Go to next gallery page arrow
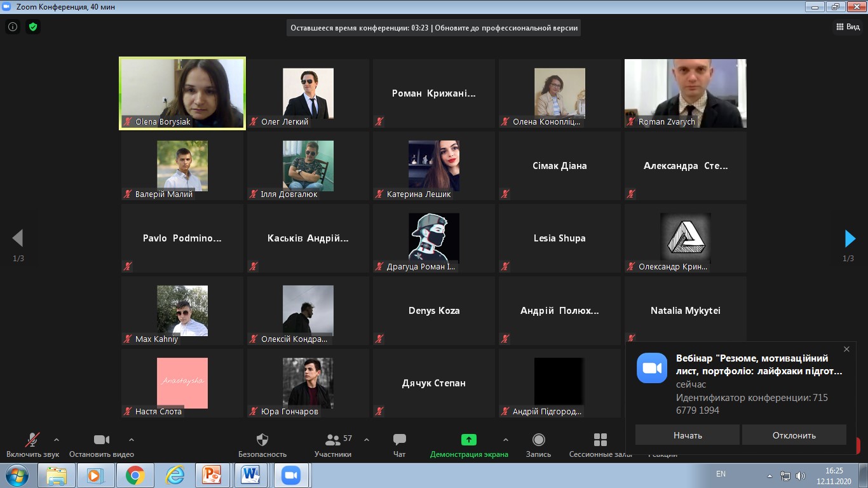 850,238
